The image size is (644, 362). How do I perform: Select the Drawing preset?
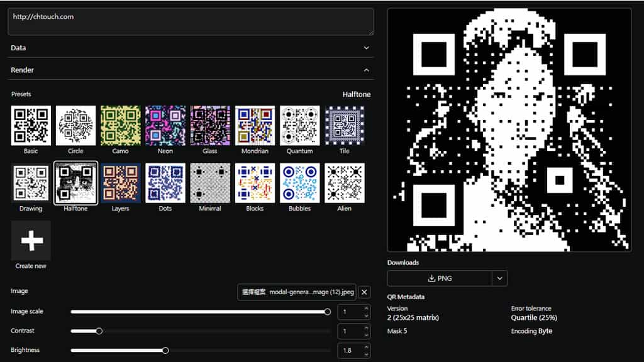point(31,183)
